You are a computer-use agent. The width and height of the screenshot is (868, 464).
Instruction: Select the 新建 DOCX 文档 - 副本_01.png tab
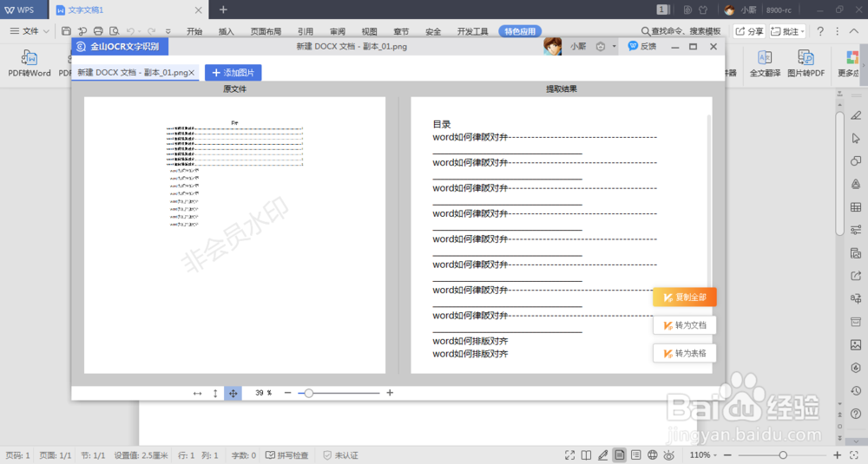pos(132,73)
